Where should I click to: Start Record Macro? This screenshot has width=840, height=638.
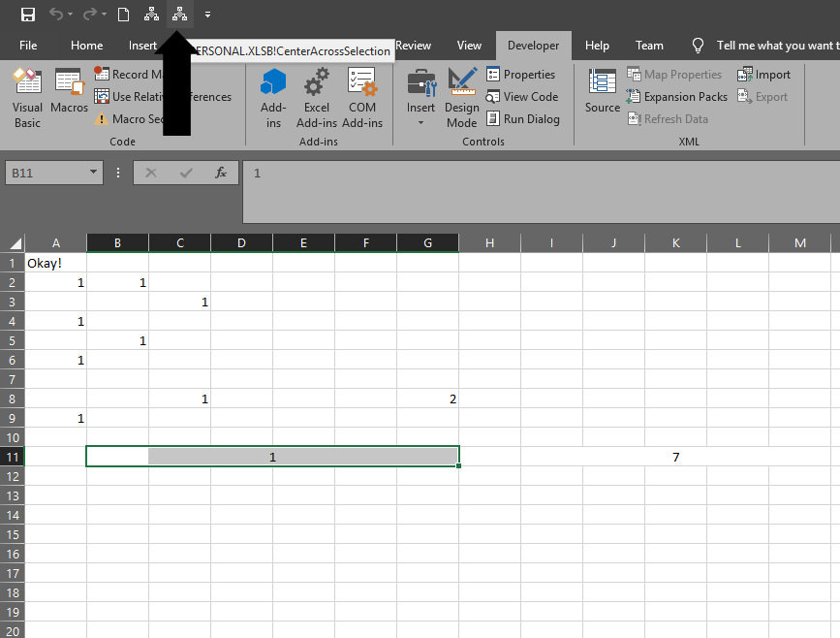(129, 74)
